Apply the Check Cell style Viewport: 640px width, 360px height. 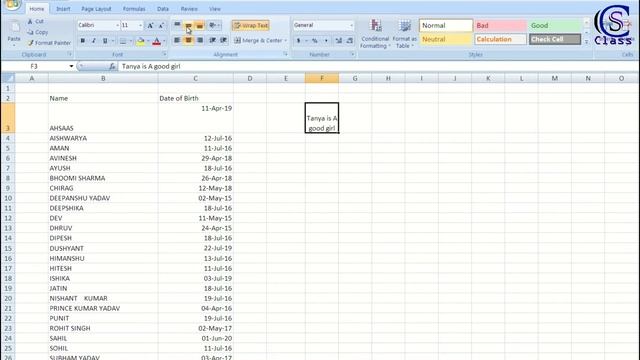coord(554,39)
